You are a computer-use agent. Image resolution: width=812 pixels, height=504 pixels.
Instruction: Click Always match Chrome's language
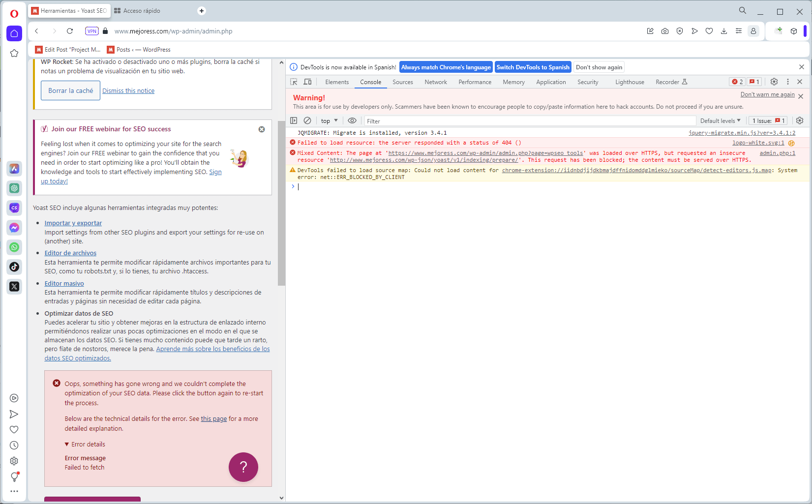[446, 67]
